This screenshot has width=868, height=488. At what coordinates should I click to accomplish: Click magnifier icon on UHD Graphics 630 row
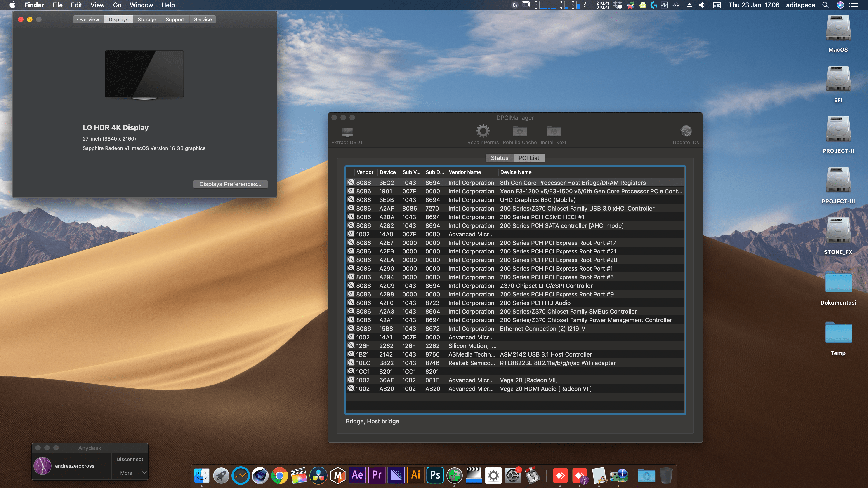pyautogui.click(x=351, y=199)
